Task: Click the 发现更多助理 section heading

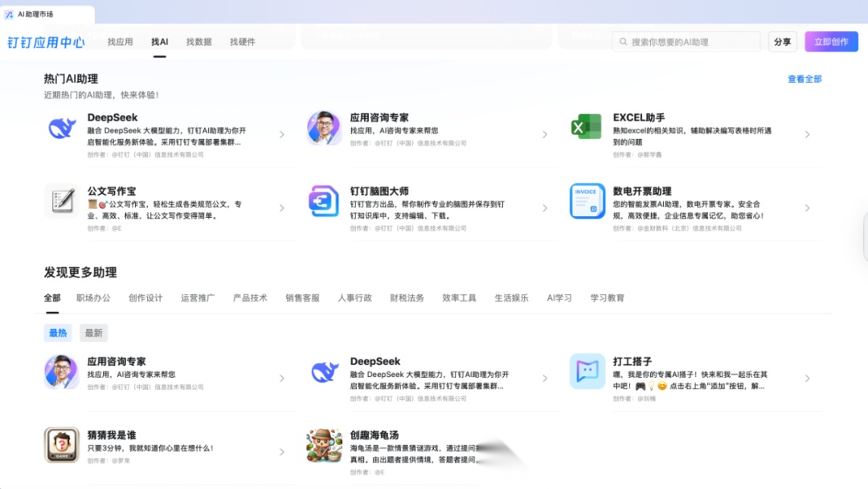Action: pyautogui.click(x=80, y=272)
